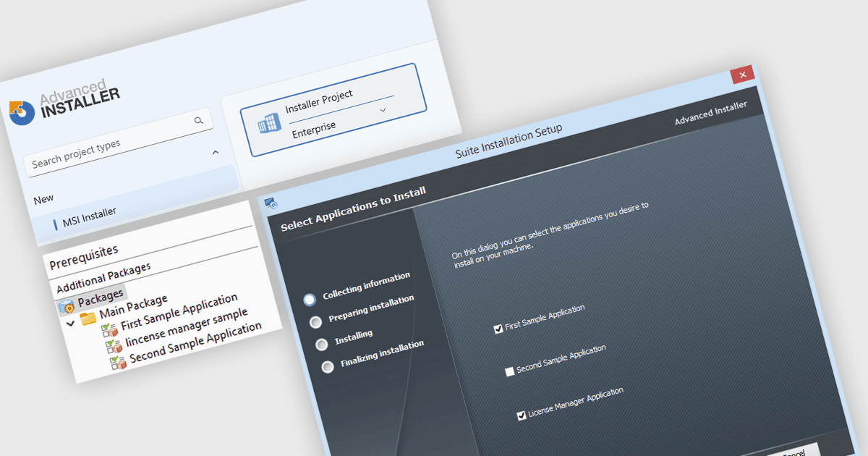Click the Advanced Installer logo icon
868x456 pixels.
click(22, 112)
